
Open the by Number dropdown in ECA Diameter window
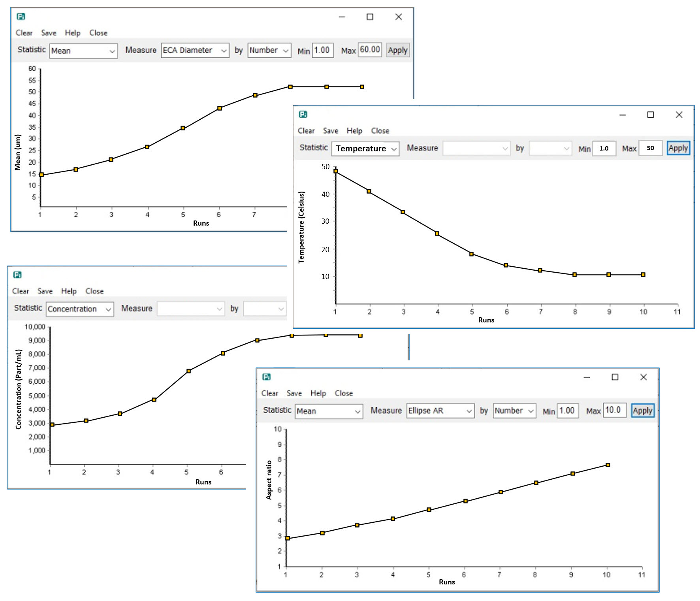point(269,50)
